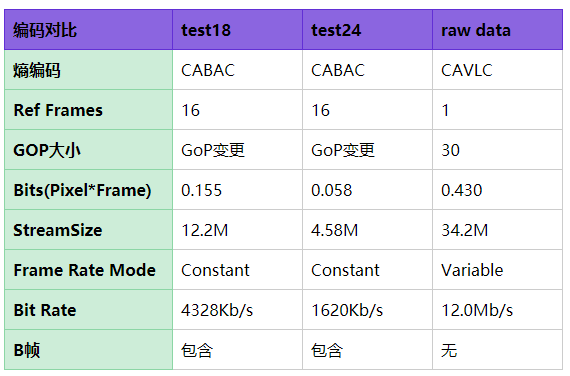Click the Ref Frames row label
The height and width of the screenshot is (376, 570).
pos(88,110)
